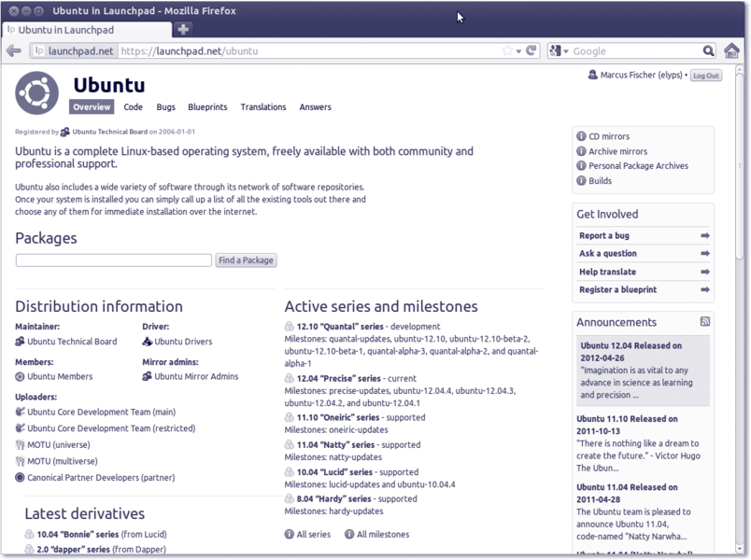The width and height of the screenshot is (751, 560).
Task: Open the search engine selector dropdown
Action: click(559, 51)
